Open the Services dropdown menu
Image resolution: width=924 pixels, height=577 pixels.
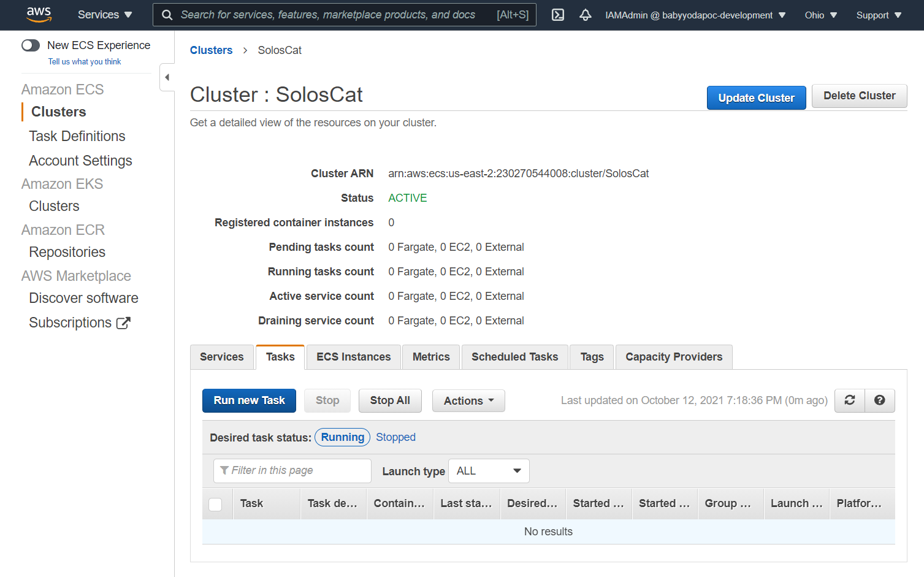click(105, 15)
